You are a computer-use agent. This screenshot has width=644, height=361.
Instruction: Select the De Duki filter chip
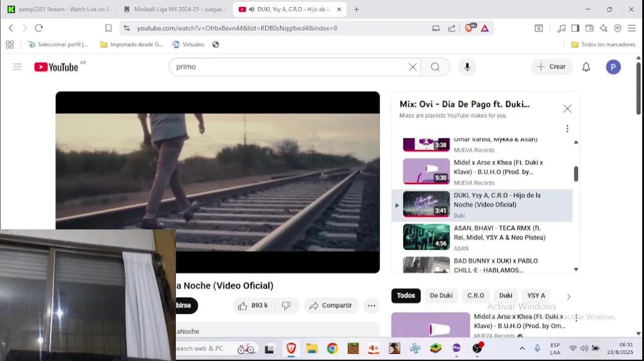441,296
